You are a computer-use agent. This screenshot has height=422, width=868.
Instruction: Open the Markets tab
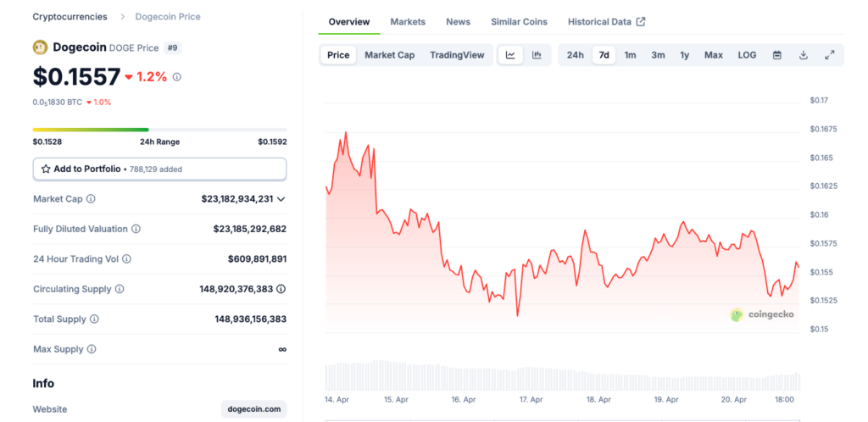click(408, 22)
